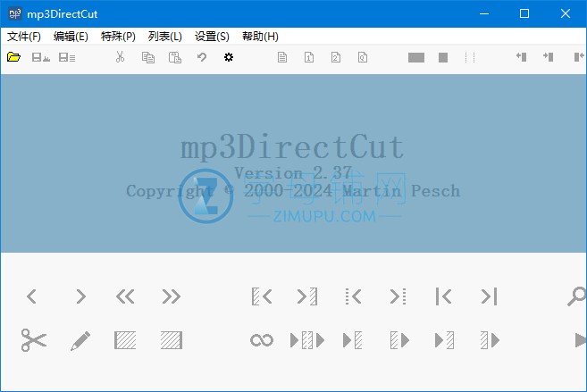Viewport: 587px width, 392px height.
Task: Click the pencil edit button
Action: (x=80, y=340)
